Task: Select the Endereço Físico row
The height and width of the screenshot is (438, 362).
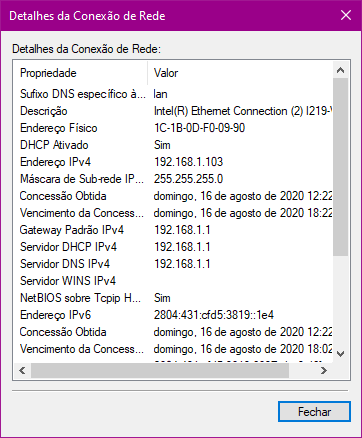Action: [x=173, y=128]
